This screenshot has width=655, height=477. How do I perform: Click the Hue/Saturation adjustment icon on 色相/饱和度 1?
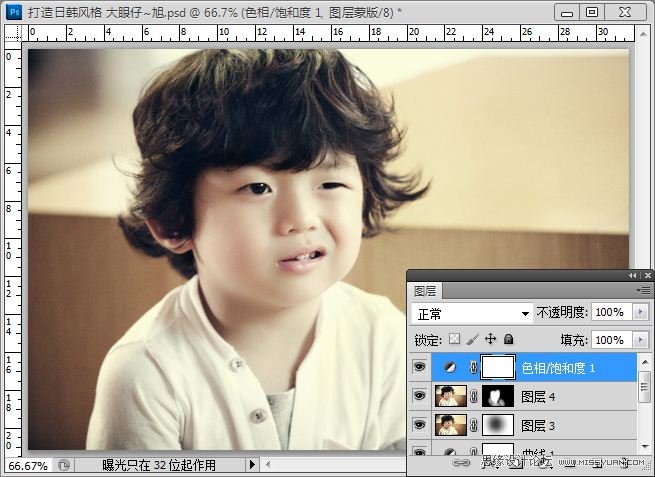(450, 367)
